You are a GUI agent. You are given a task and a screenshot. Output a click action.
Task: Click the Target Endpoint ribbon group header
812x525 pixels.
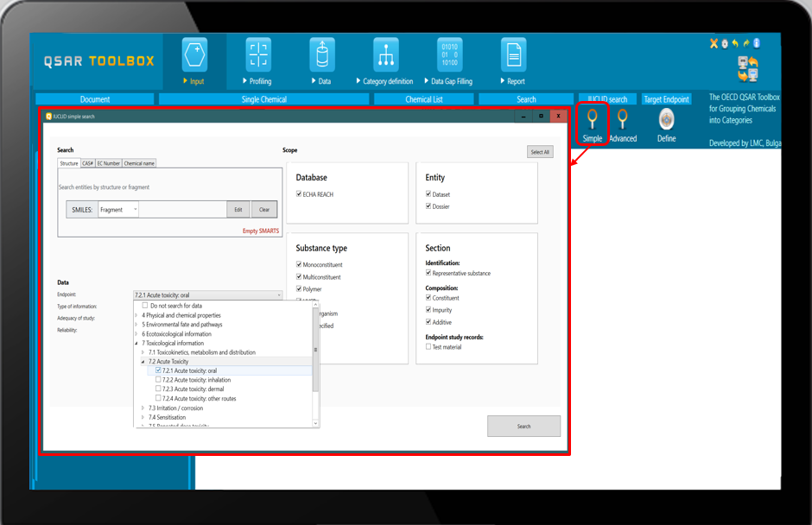point(667,99)
